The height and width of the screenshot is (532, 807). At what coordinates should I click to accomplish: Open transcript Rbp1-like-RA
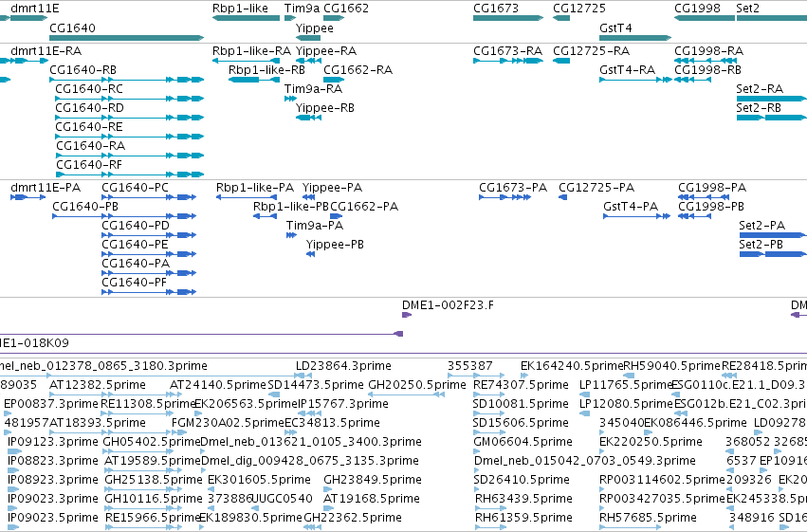click(251, 51)
